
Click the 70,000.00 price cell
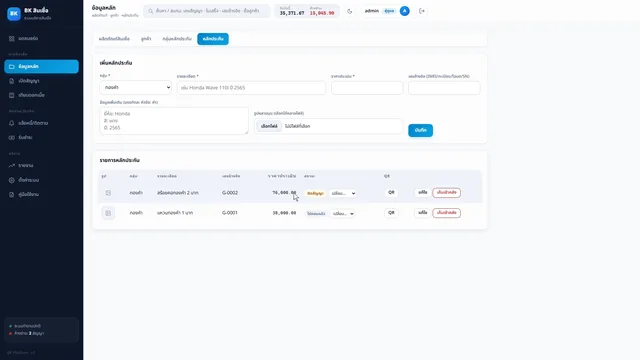(x=284, y=193)
